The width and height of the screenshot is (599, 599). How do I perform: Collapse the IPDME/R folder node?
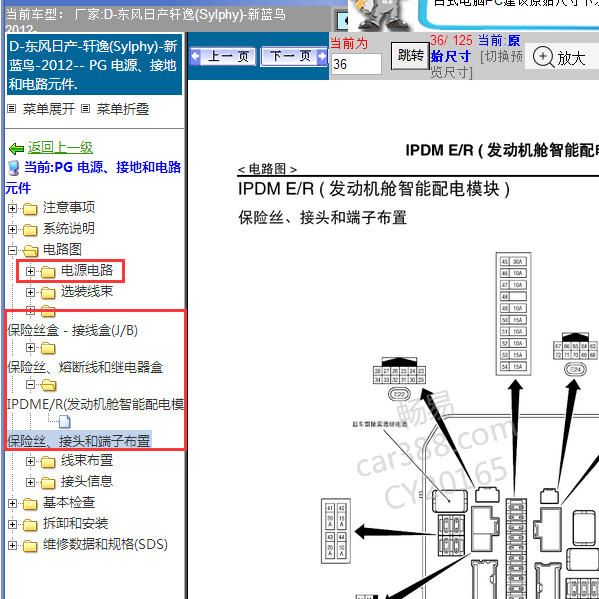pos(31,385)
